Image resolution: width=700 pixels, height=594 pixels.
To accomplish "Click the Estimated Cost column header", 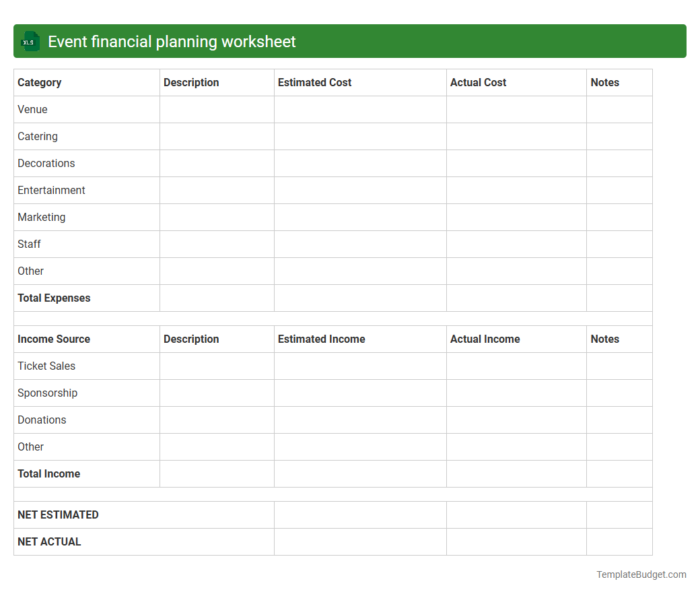I will tap(314, 82).
